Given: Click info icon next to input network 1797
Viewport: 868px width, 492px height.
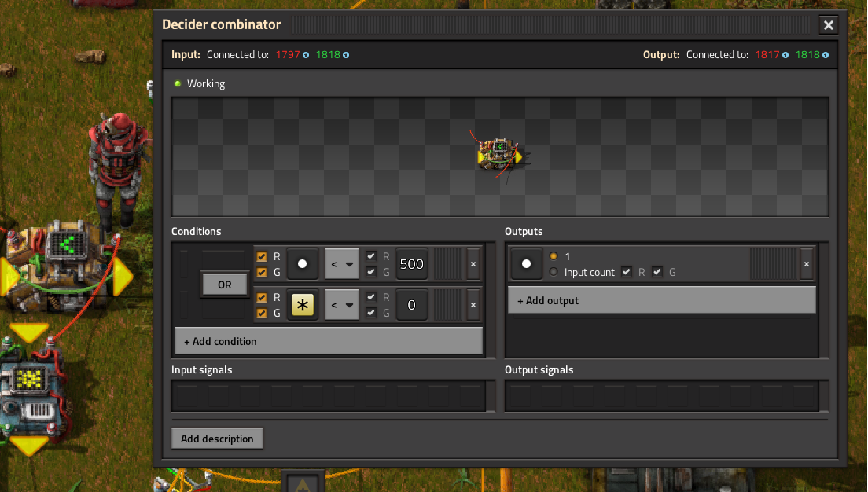Looking at the screenshot, I should pyautogui.click(x=306, y=55).
